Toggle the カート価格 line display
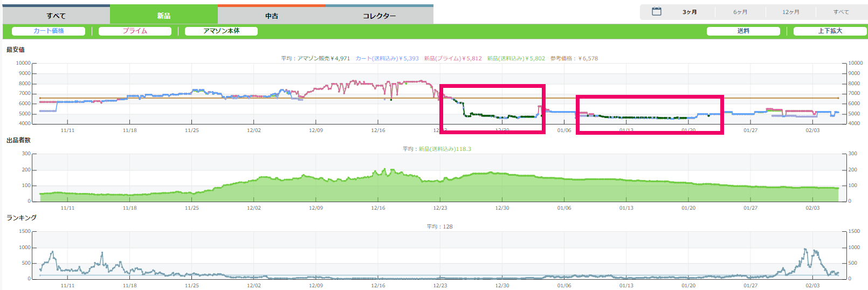 (49, 31)
